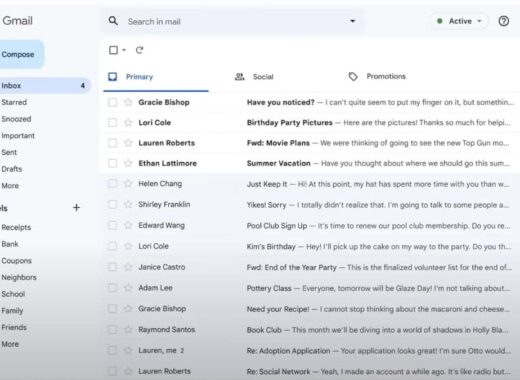Open the Neighbors label
The image size is (520, 380).
click(x=19, y=277)
